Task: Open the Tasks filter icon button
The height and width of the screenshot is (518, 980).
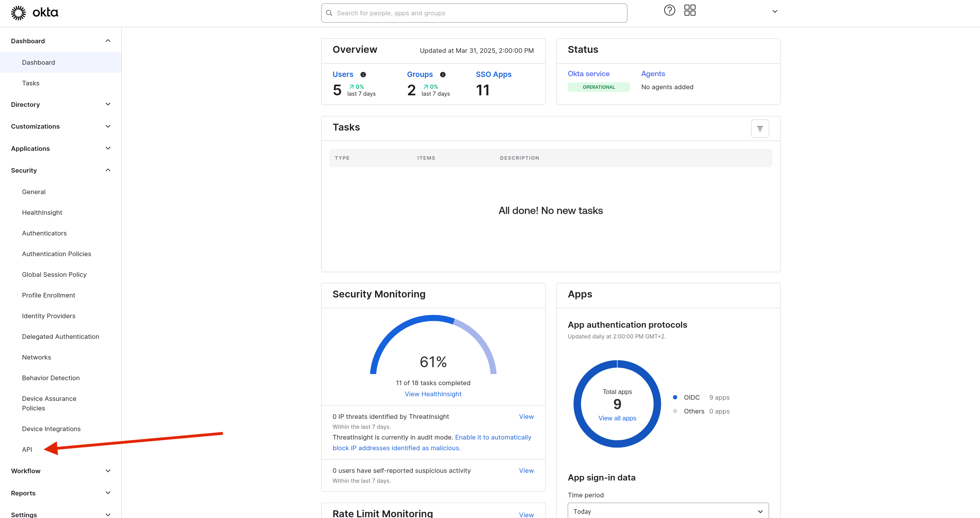Action: [x=760, y=129]
